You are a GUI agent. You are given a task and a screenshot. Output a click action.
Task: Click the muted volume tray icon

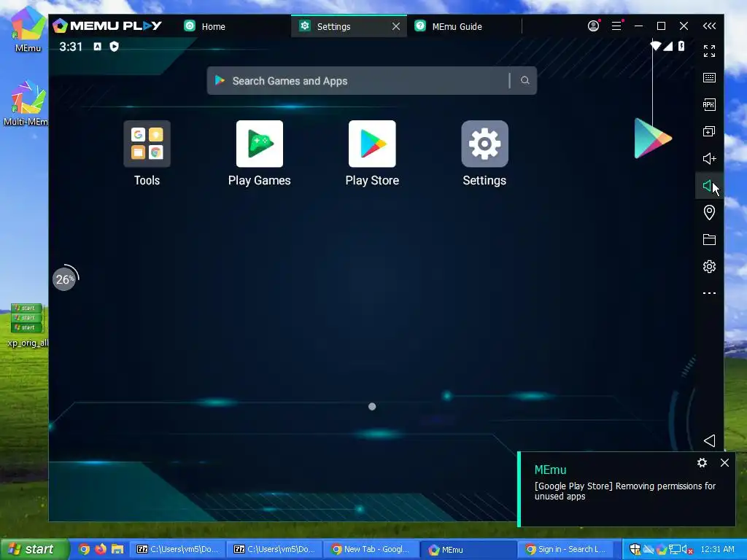687,550
